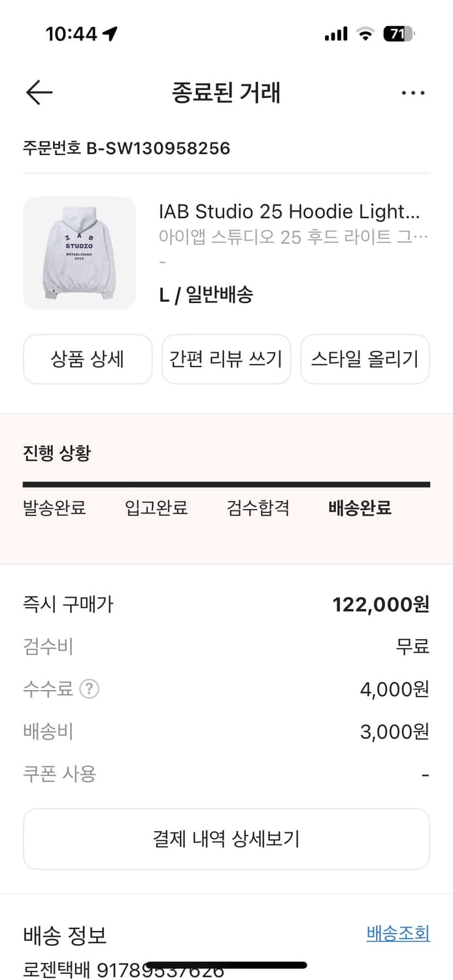Screen dimensions: 453x980
Task: Select the product title IAB Studio 25 Hoodie
Action: click(x=292, y=211)
